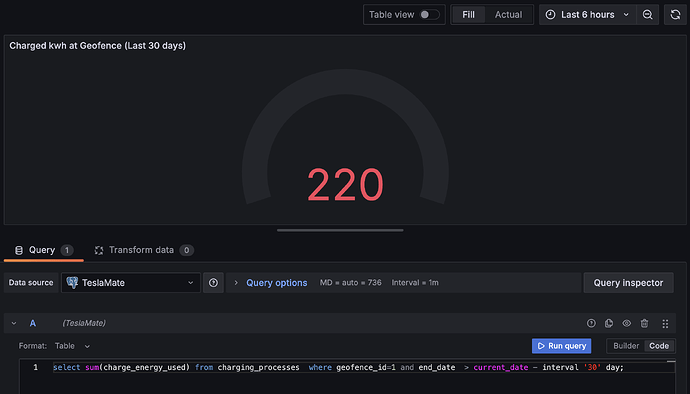This screenshot has height=394, width=690.
Task: Click query name A
Action: (x=33, y=323)
